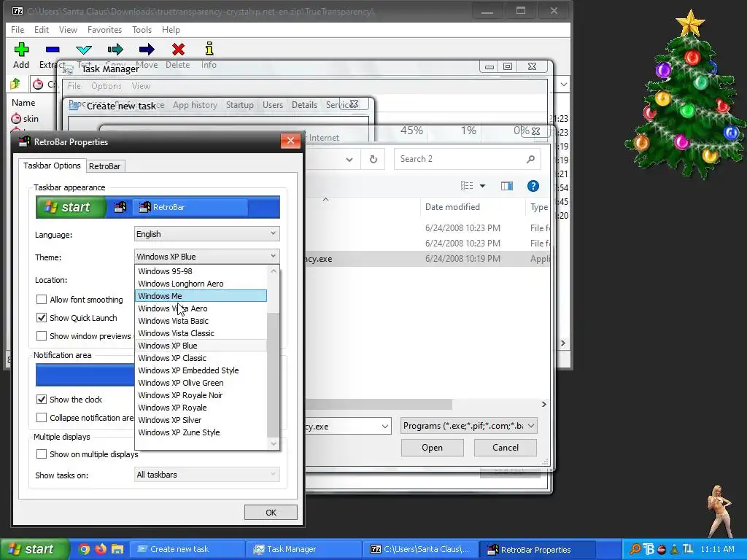The width and height of the screenshot is (747, 560).
Task: Click the cyan Test checkmark icon in 7-Zip
Action: (84, 50)
